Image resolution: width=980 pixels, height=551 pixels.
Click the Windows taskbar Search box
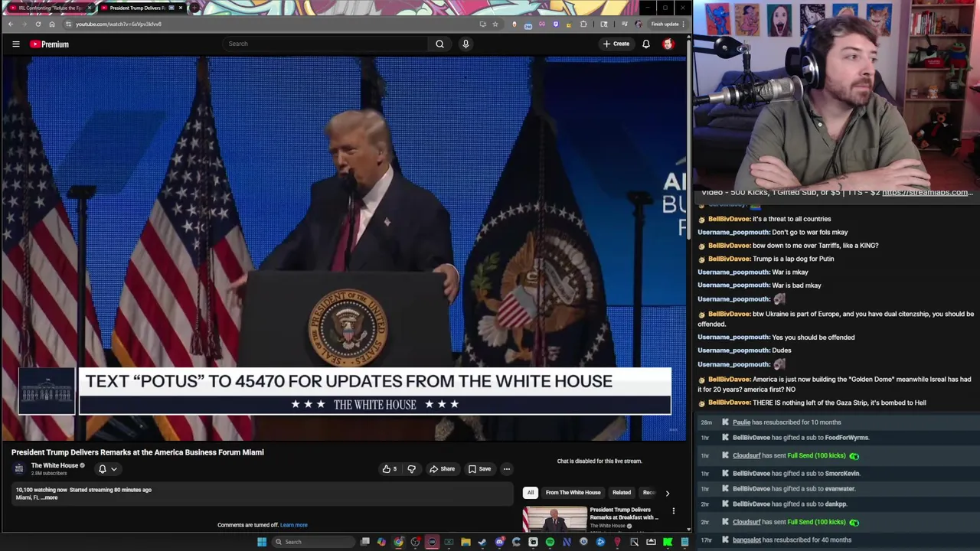[315, 542]
